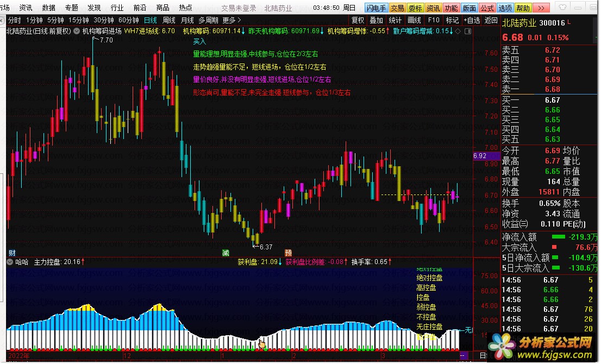This screenshot has height=364, width=601.
Task: Click the 机构筹码进场 indicator name
Action: [x=102, y=31]
